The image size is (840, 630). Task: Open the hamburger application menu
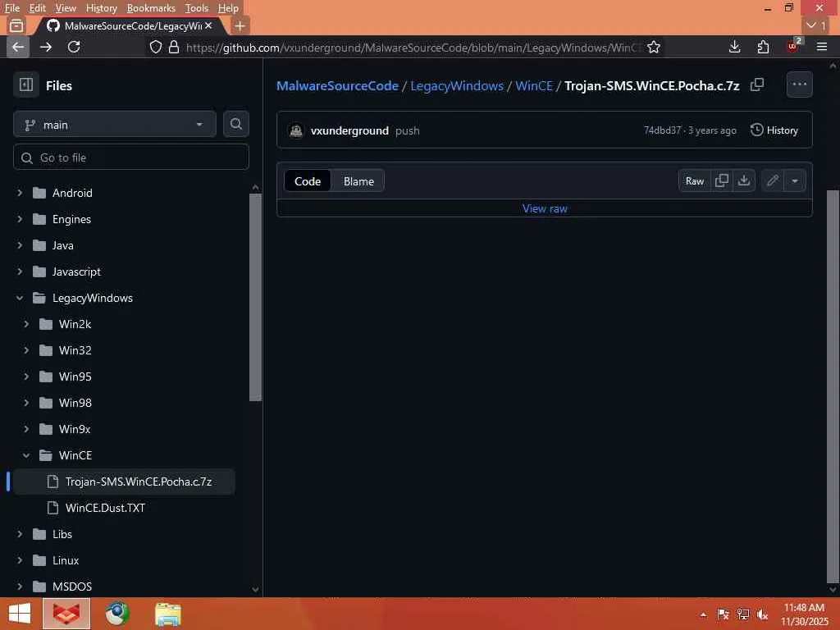[x=821, y=47]
